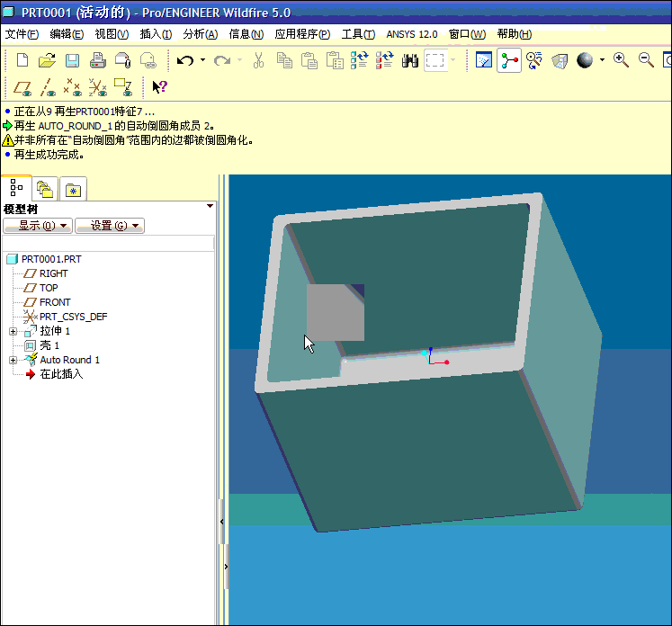Click the Cut scissors icon

tap(258, 60)
